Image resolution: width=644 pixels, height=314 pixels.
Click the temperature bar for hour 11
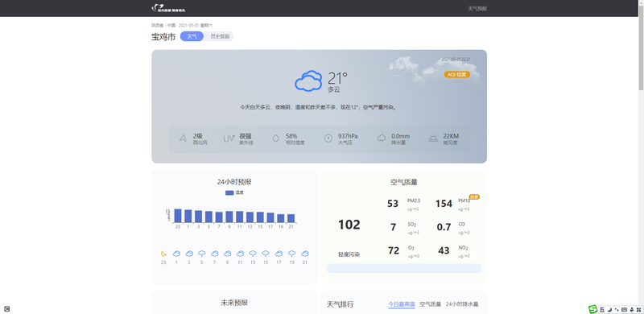tap(239, 217)
